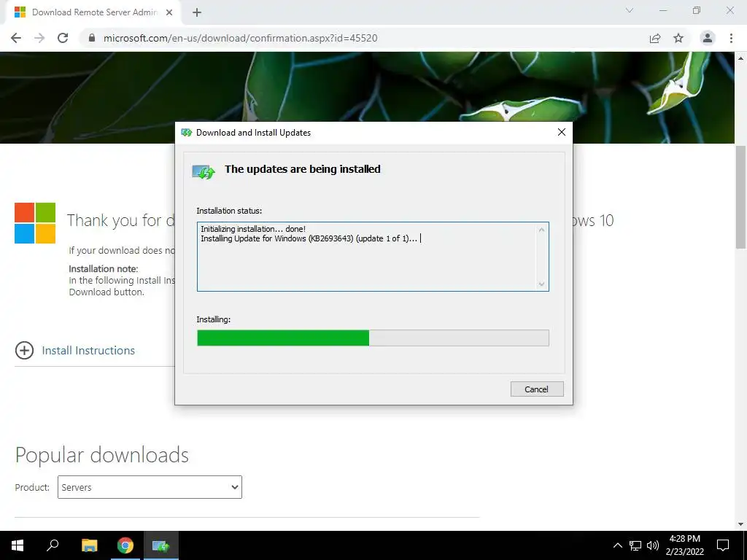Viewport: 747px width, 560px height.
Task: Click the installation progress bar
Action: (373, 338)
